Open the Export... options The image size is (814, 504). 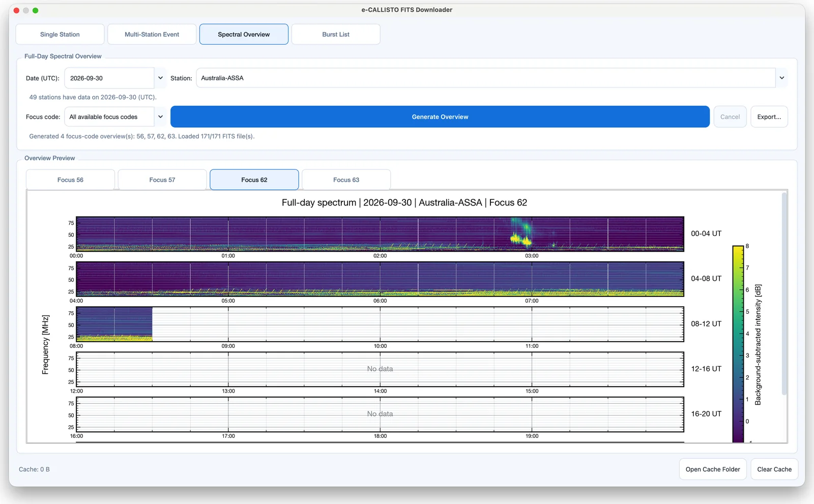769,117
